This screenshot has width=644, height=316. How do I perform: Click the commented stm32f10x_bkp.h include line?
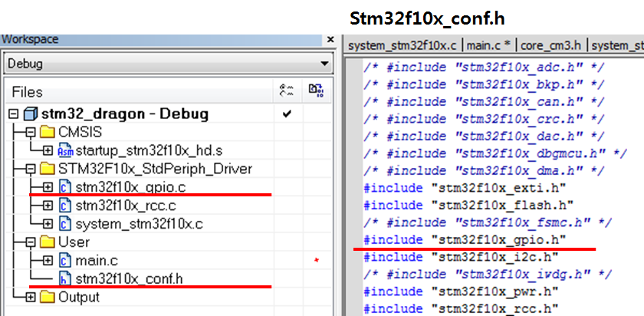point(484,84)
